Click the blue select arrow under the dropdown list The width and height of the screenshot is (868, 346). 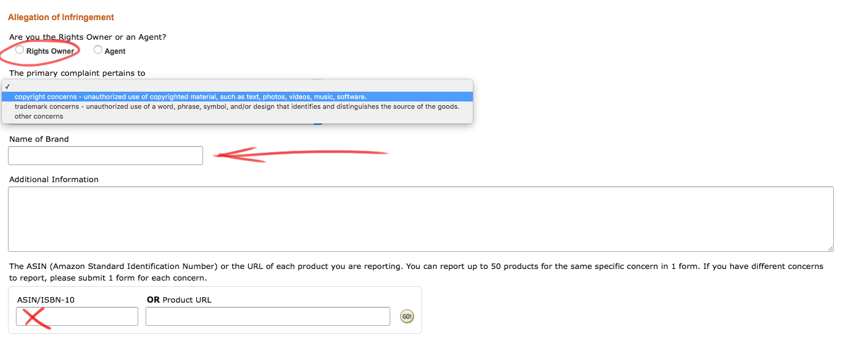tap(318, 122)
